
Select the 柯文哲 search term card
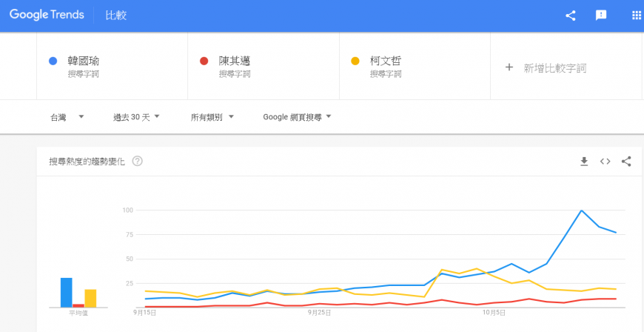click(415, 66)
